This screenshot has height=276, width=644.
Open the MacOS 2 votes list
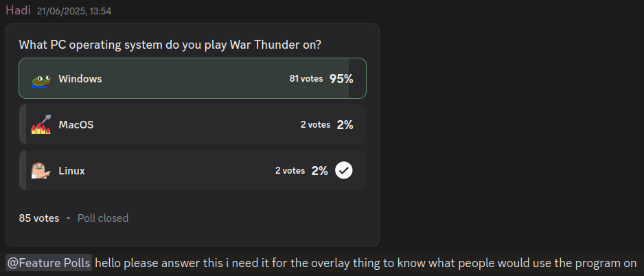[x=315, y=124]
